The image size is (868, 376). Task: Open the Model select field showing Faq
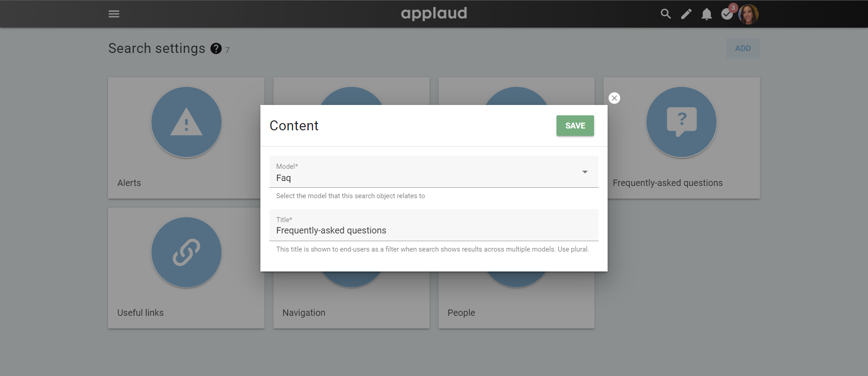click(434, 171)
